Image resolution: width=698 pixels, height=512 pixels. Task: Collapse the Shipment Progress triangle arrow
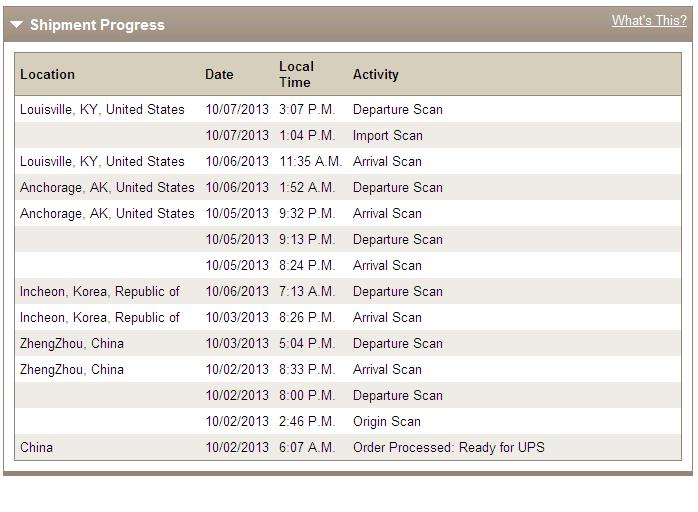[x=17, y=25]
